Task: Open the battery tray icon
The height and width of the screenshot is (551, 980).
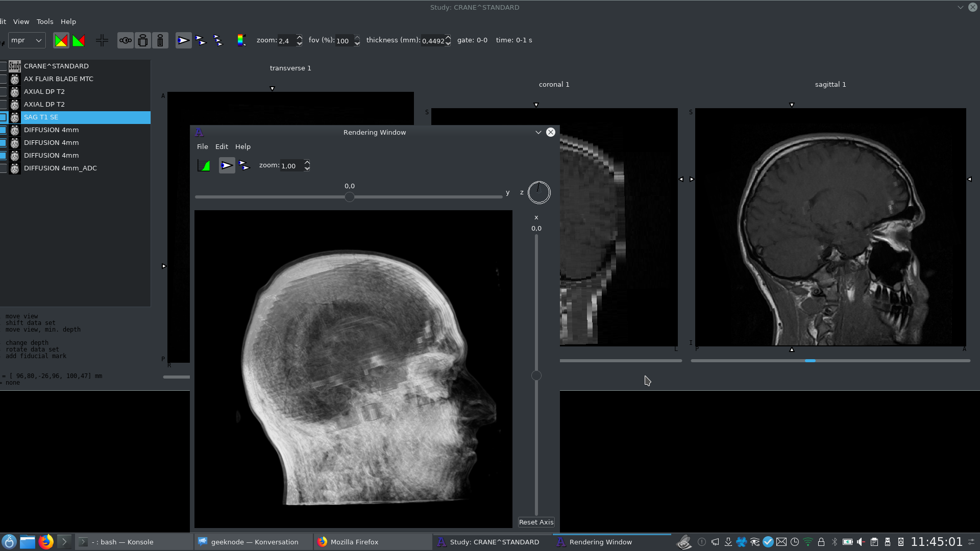Action: point(848,542)
